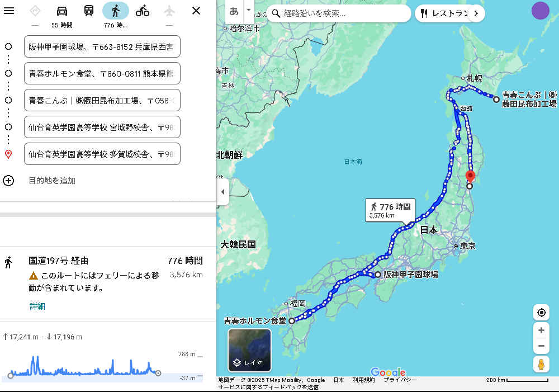Click the 776 時間 route info callout

pos(390,210)
